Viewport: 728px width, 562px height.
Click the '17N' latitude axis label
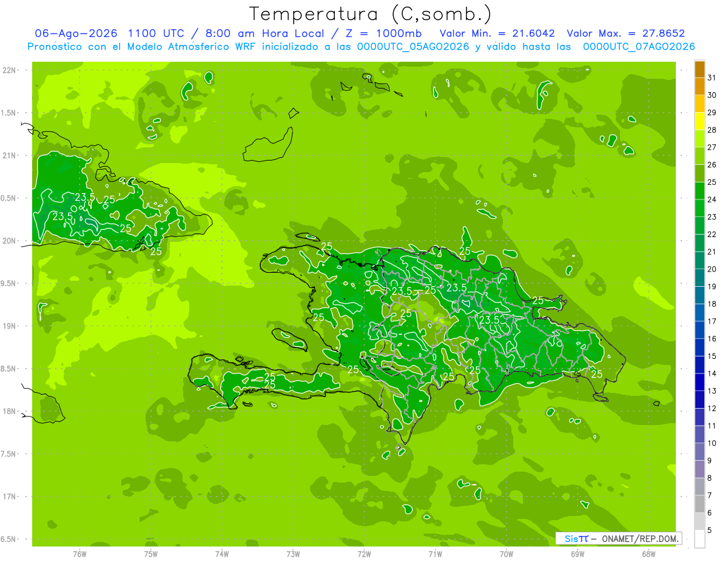click(x=8, y=497)
